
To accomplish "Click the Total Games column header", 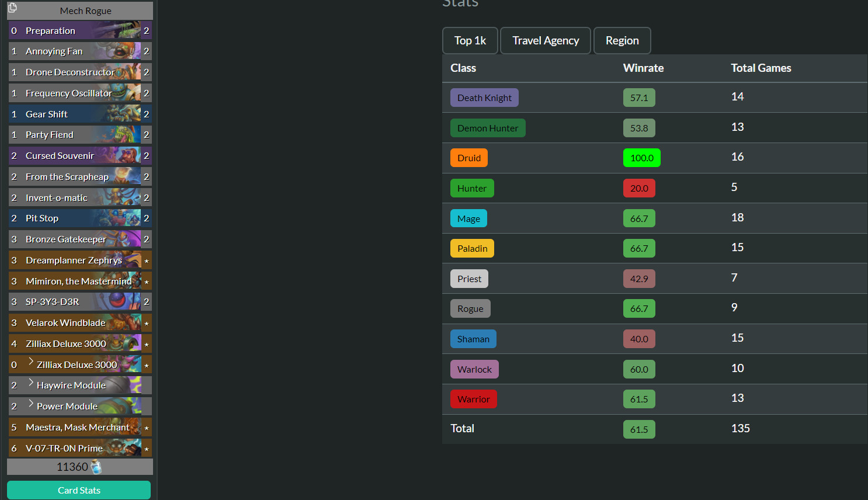I will pos(761,68).
